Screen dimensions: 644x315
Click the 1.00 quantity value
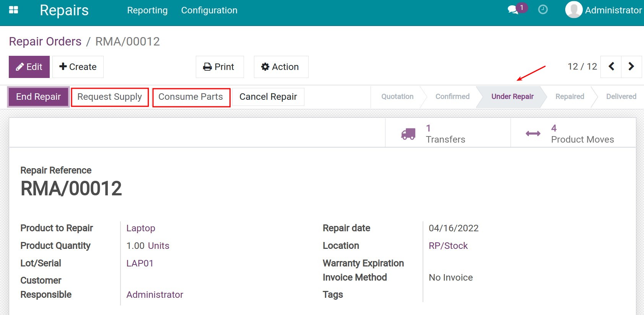(135, 246)
